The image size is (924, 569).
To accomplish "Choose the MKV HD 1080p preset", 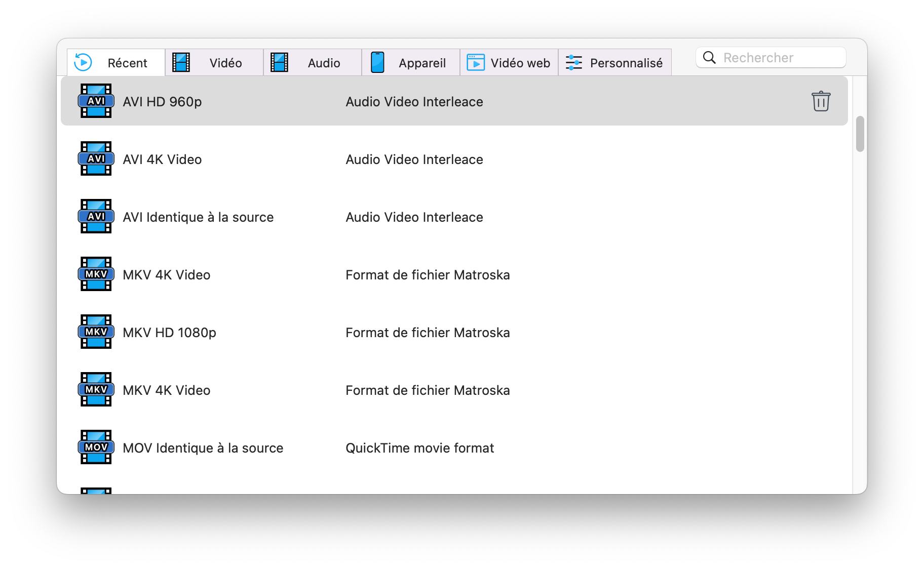I will pyautogui.click(x=169, y=333).
